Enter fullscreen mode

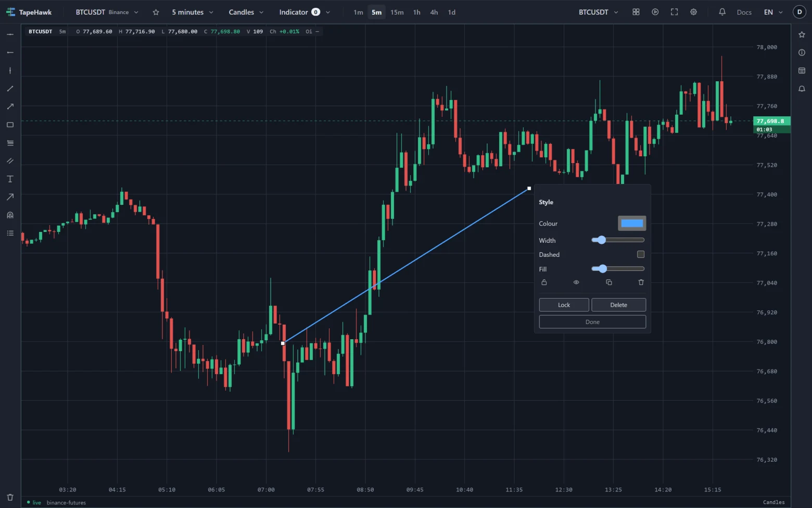675,12
